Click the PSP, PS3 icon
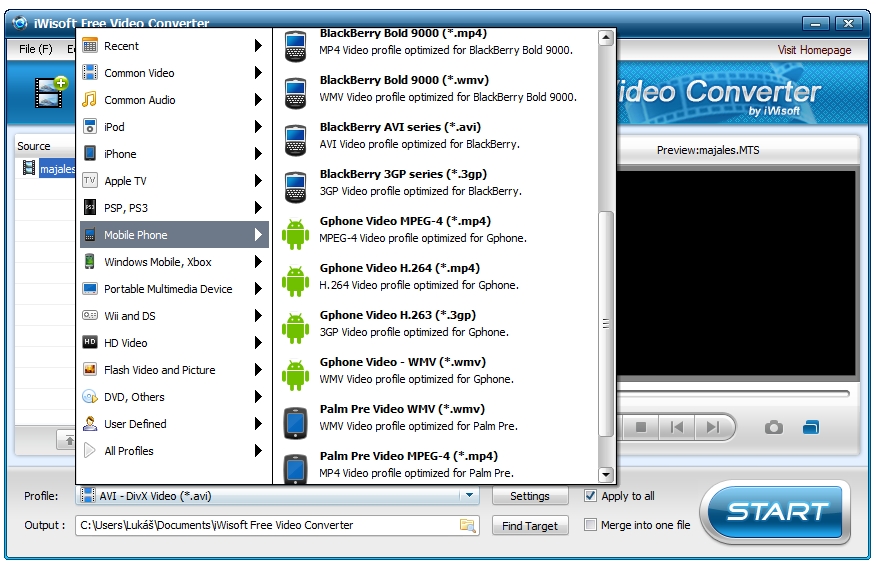Viewport: 876px width, 566px height. tap(89, 207)
